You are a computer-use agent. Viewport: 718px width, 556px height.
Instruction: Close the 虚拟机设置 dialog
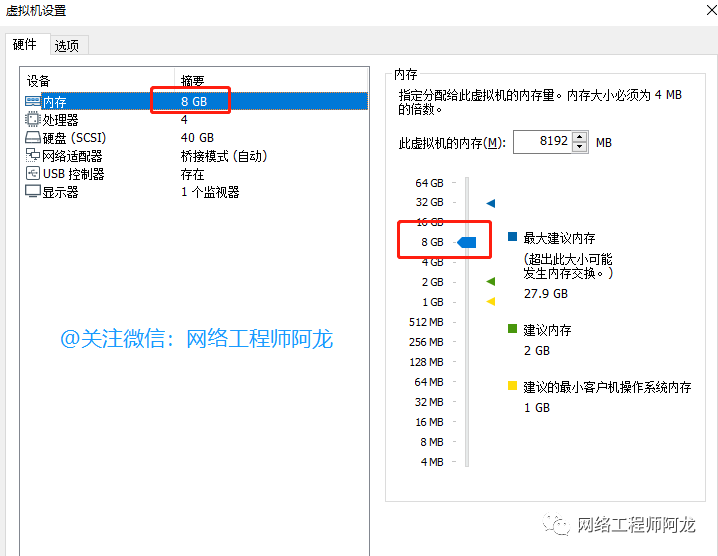711,10
